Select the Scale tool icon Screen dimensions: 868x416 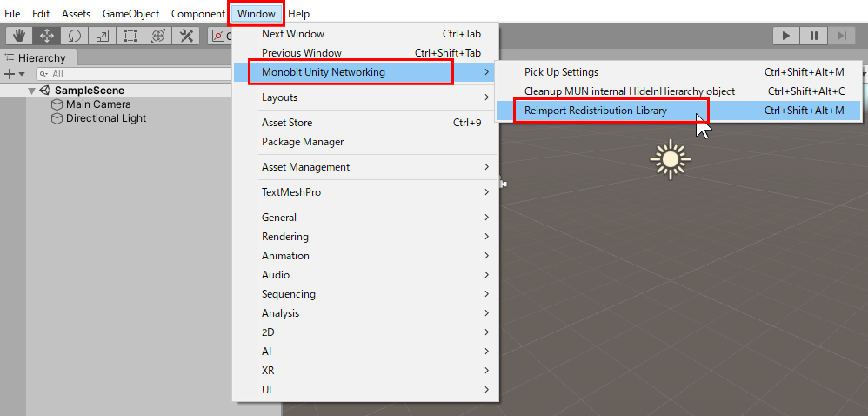coord(103,36)
